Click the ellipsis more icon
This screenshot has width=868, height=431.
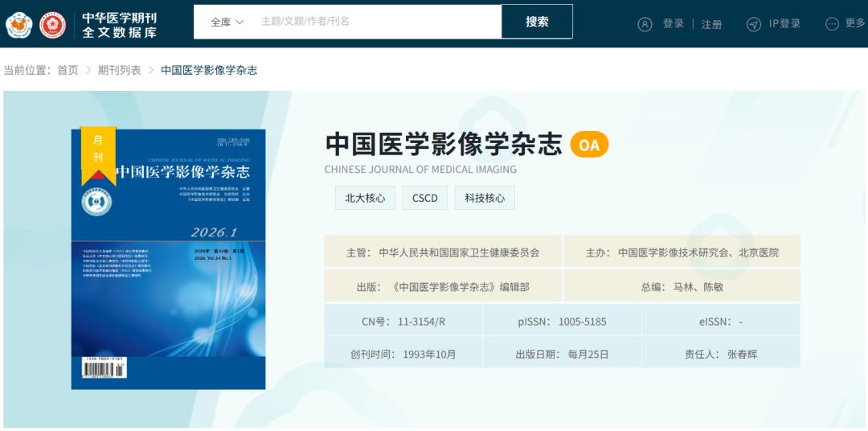(832, 24)
